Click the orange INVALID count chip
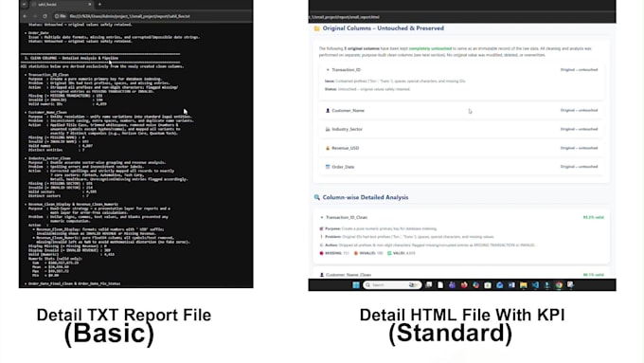Viewport: 644px width, 363px height. [x=368, y=253]
